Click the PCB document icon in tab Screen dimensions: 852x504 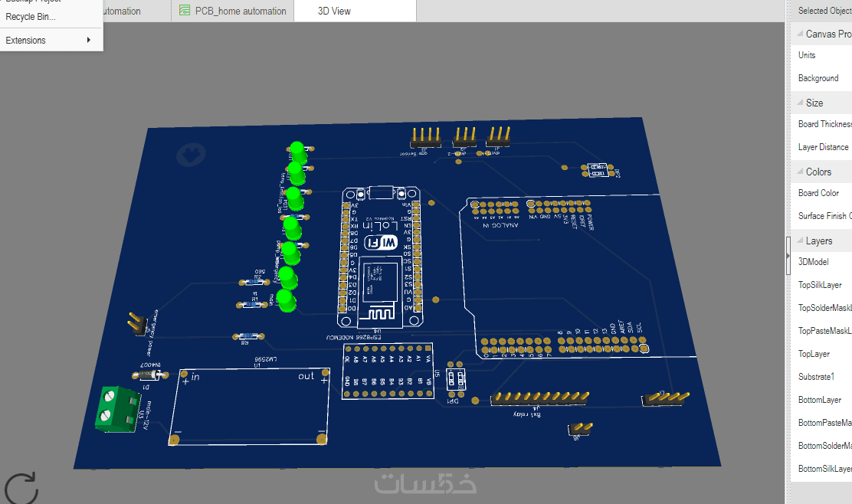185,10
